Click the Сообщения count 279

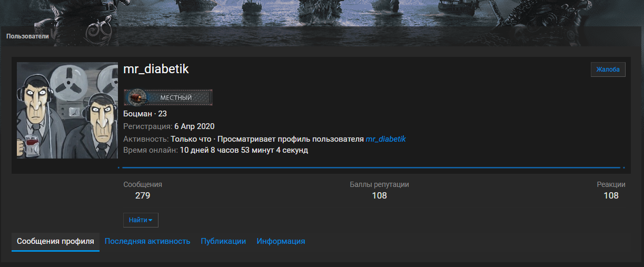tap(143, 195)
